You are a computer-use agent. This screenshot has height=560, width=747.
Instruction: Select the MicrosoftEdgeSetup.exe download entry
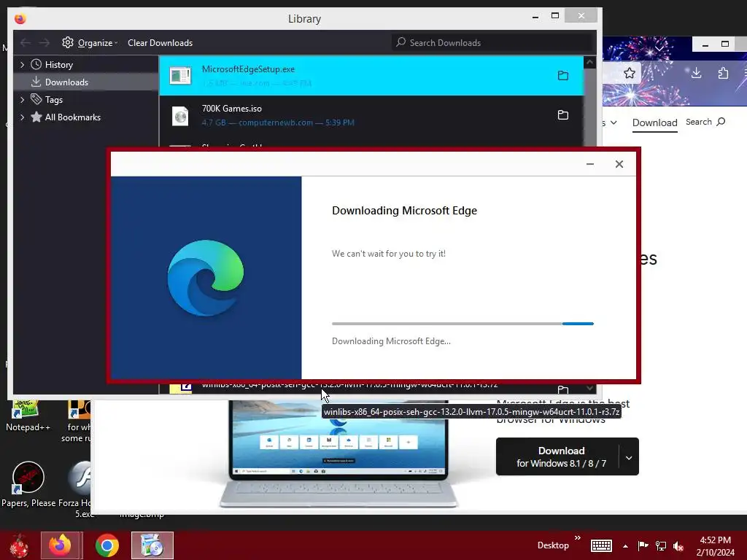pos(371,76)
